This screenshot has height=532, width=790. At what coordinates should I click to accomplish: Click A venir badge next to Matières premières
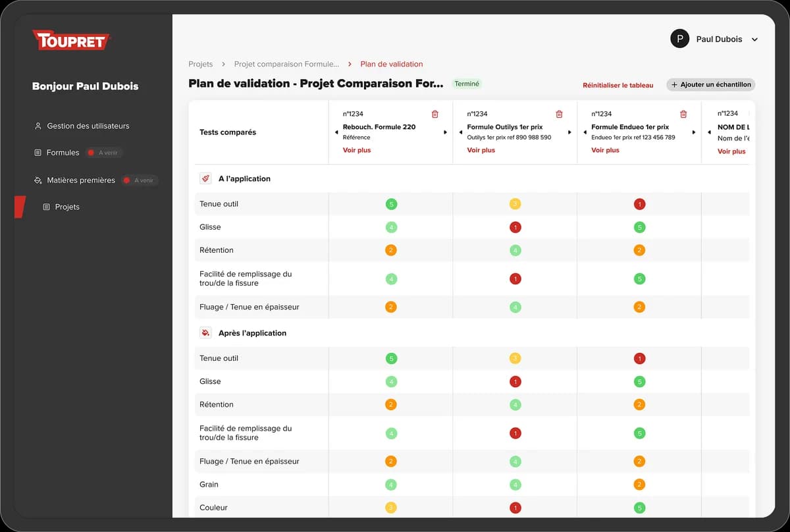coord(140,180)
